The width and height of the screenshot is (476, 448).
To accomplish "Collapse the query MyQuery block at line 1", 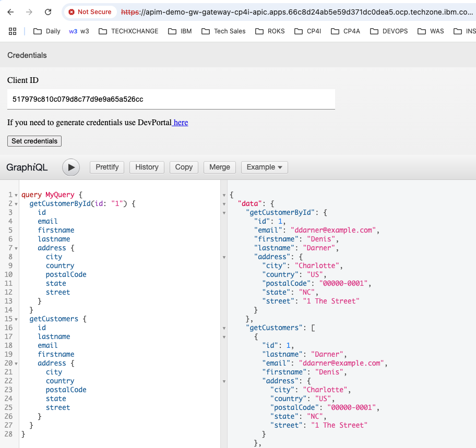I will tap(16, 195).
